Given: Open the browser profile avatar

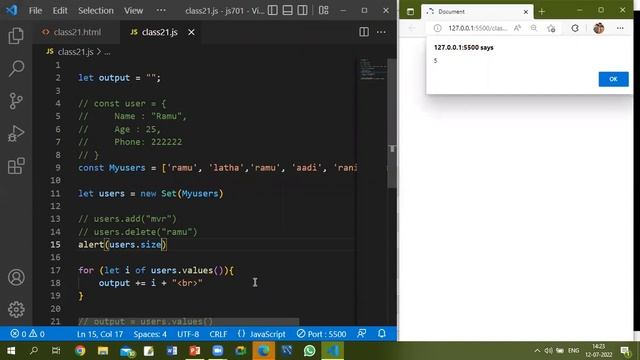Looking at the screenshot, I should tap(598, 28).
